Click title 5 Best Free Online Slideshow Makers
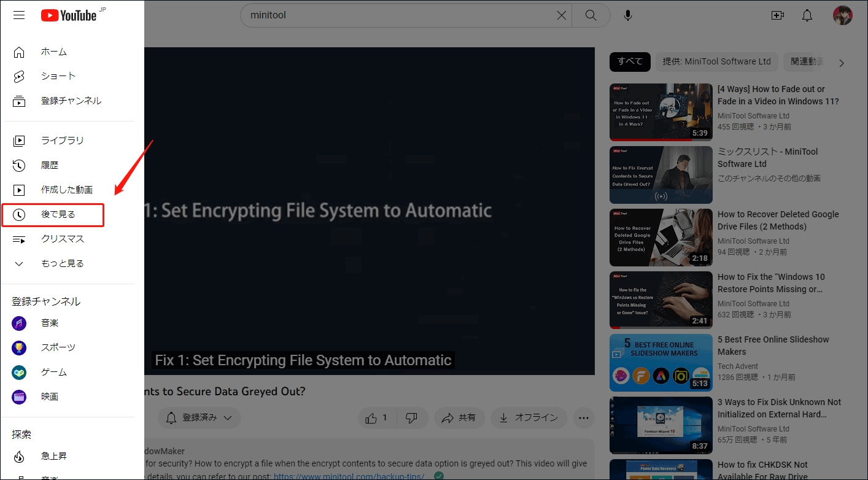868x480 pixels. (773, 346)
